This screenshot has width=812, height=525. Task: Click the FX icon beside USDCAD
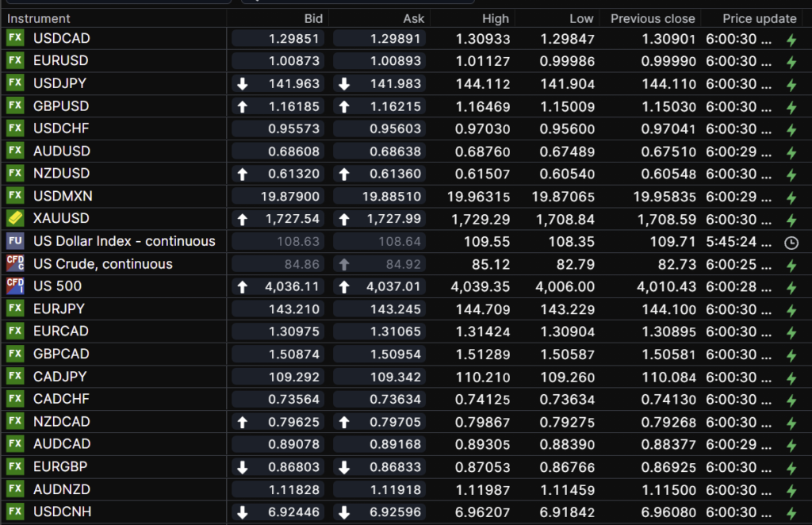point(15,38)
